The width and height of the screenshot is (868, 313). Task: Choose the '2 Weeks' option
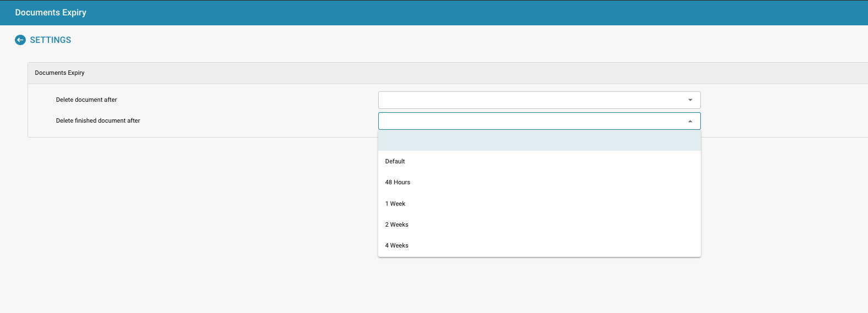tap(397, 224)
